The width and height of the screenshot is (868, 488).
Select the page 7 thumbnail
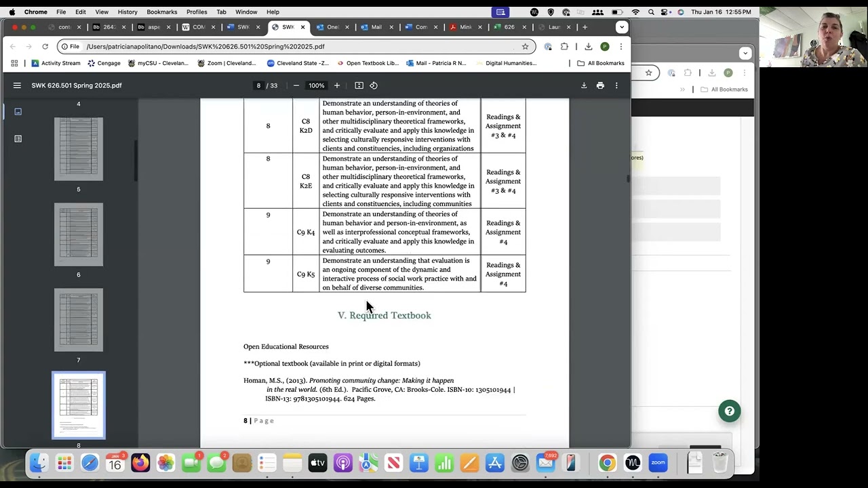(79, 320)
